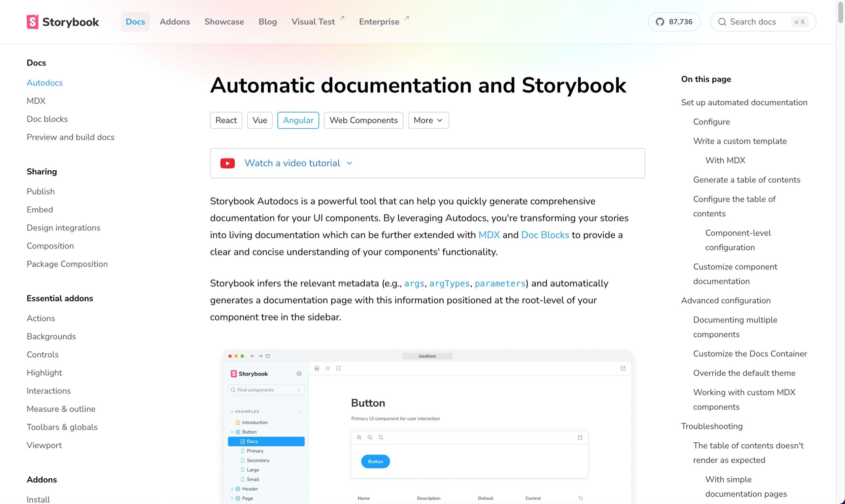
Task: Go to the Showcase nav tab
Action: pos(224,22)
